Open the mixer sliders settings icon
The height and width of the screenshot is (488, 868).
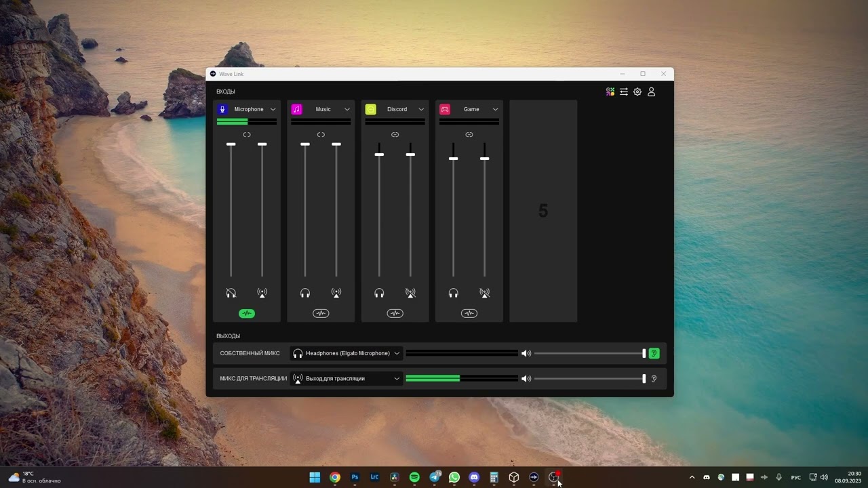pyautogui.click(x=624, y=91)
